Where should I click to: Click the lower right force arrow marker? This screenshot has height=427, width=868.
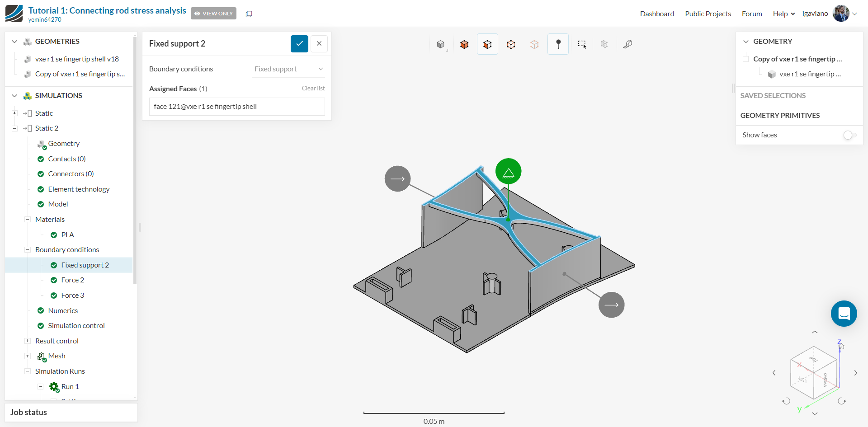tap(612, 305)
